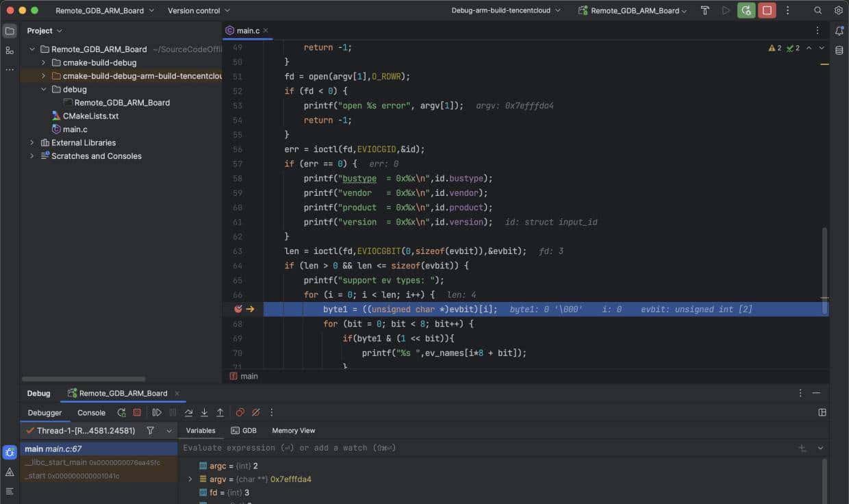Stop the debug session from the top toolbar
The image size is (849, 504).
[767, 10]
